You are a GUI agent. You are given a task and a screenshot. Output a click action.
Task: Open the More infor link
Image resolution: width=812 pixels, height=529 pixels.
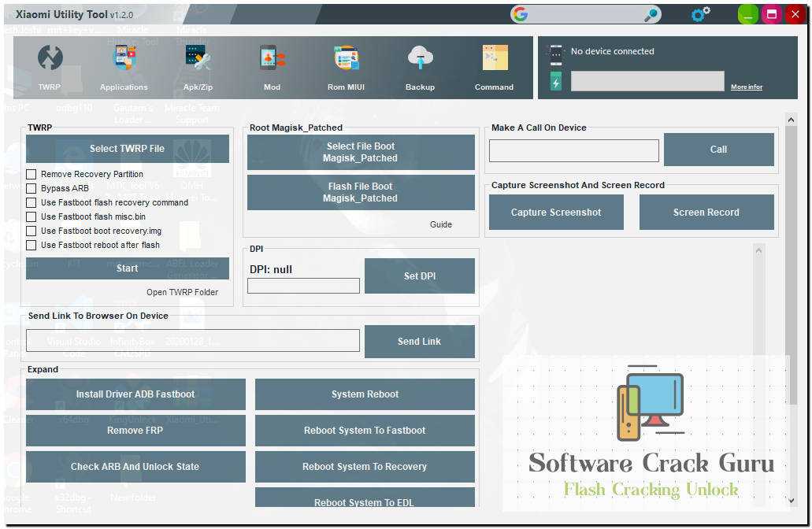point(747,87)
